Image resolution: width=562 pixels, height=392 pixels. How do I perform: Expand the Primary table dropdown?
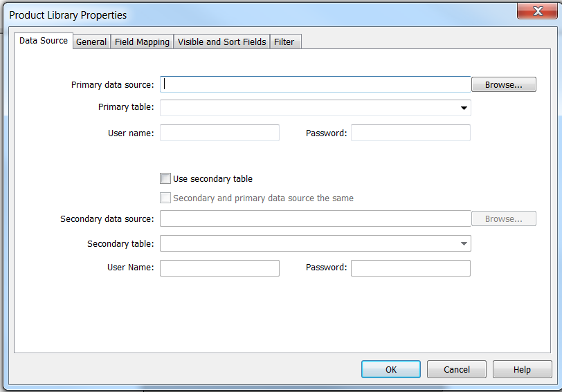click(x=463, y=108)
